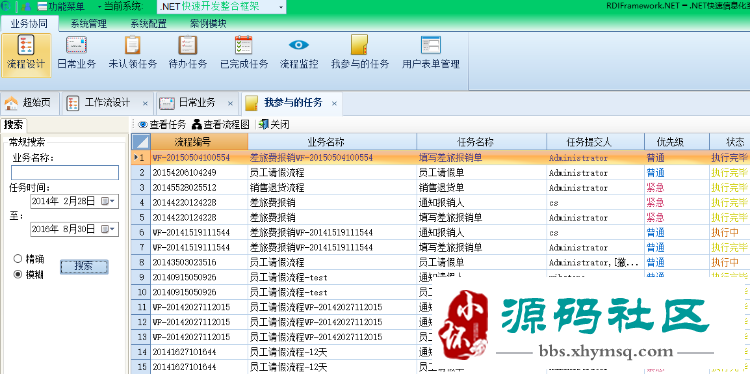Click 通知报销人 cell in row 4
Viewport: 750px width, 374px height.
(481, 203)
